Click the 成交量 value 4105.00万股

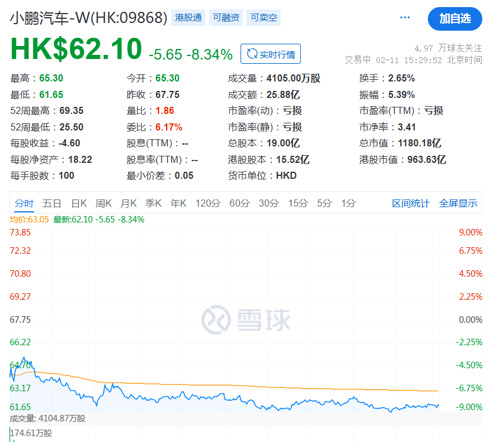[x=293, y=78]
